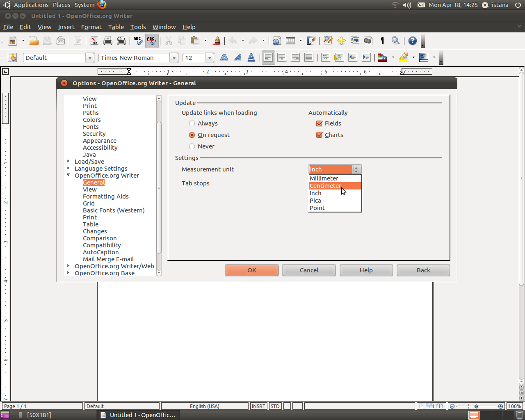
Task: Activate the Format Paintbrush tool
Action: coord(216,41)
